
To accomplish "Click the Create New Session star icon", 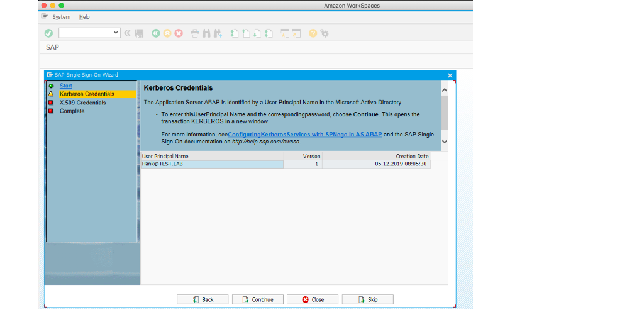I will [x=285, y=33].
